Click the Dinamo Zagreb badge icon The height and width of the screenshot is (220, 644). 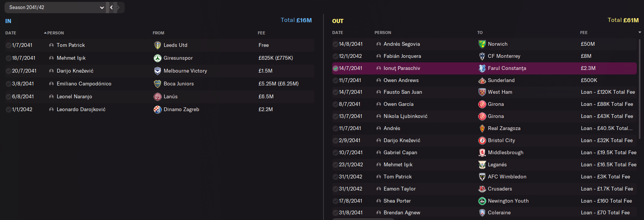pos(158,110)
